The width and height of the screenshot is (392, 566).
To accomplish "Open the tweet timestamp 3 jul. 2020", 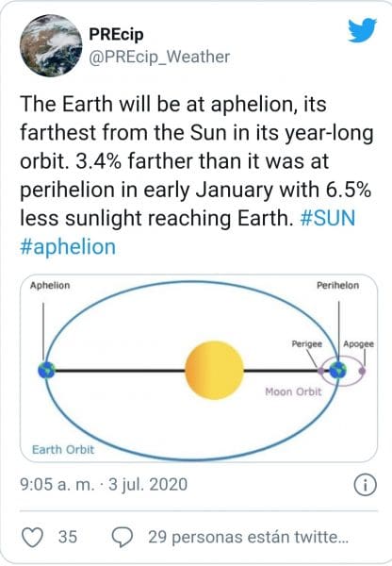I will point(148,485).
